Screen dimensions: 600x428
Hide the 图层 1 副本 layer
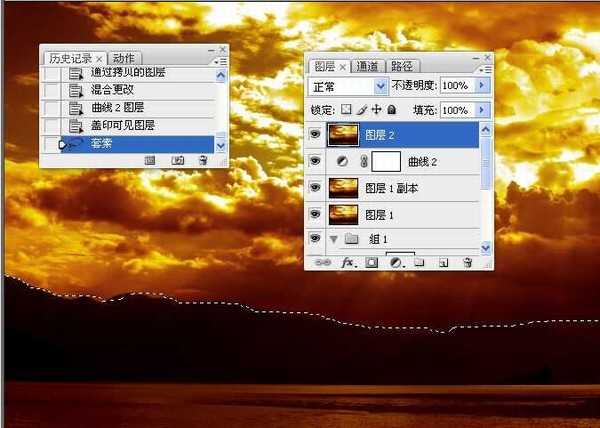(x=315, y=187)
